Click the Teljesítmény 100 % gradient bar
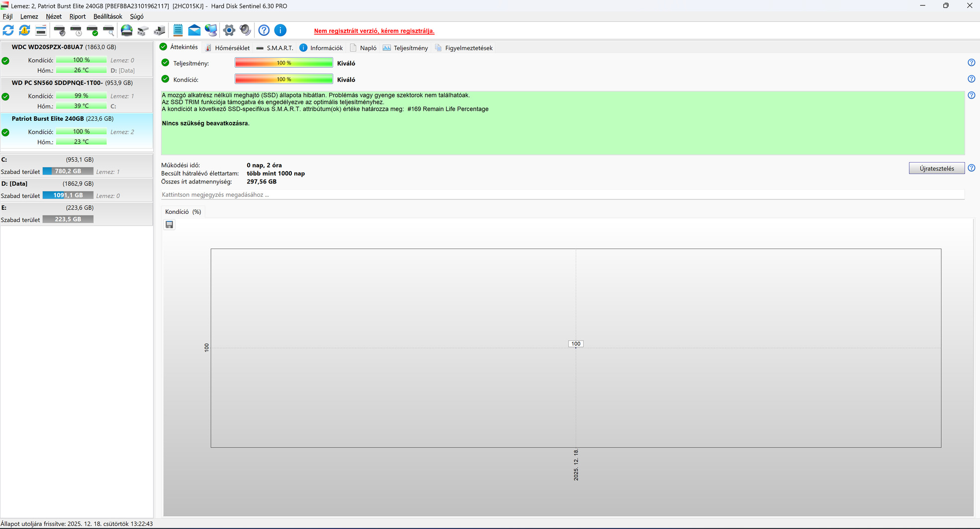This screenshot has height=529, width=980. (284, 63)
